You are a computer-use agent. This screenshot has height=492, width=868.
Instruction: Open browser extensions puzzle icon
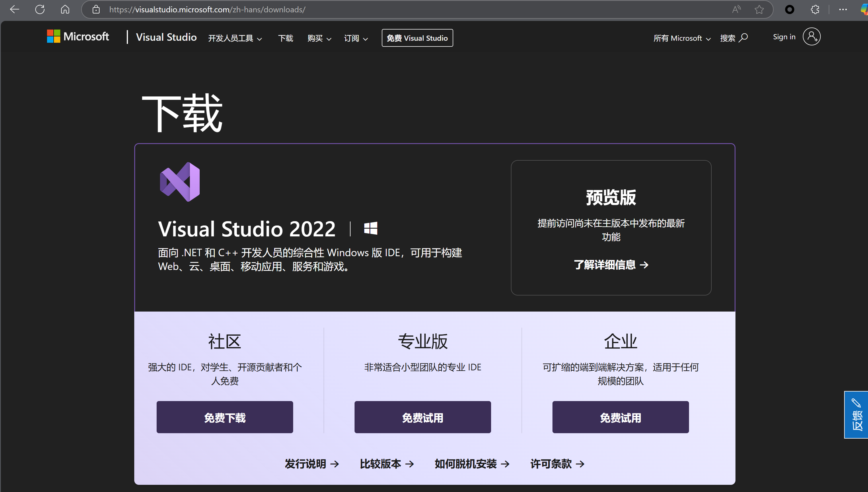click(815, 9)
